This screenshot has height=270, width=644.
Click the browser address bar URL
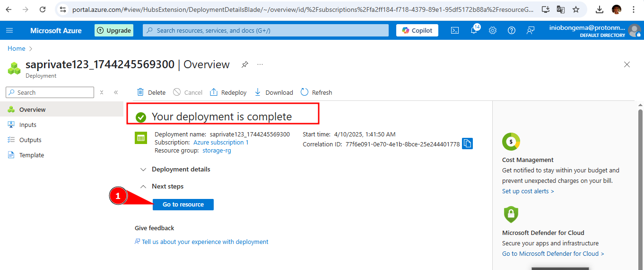(x=303, y=9)
